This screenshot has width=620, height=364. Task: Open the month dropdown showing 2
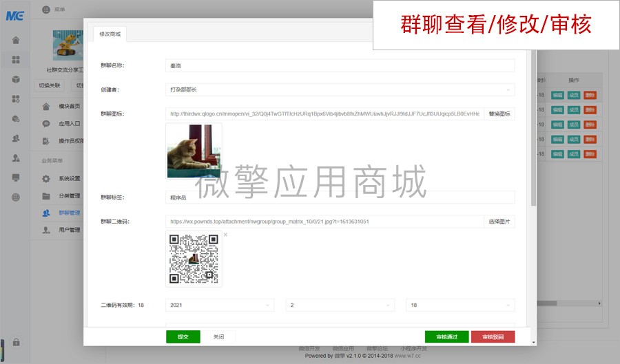pos(340,306)
